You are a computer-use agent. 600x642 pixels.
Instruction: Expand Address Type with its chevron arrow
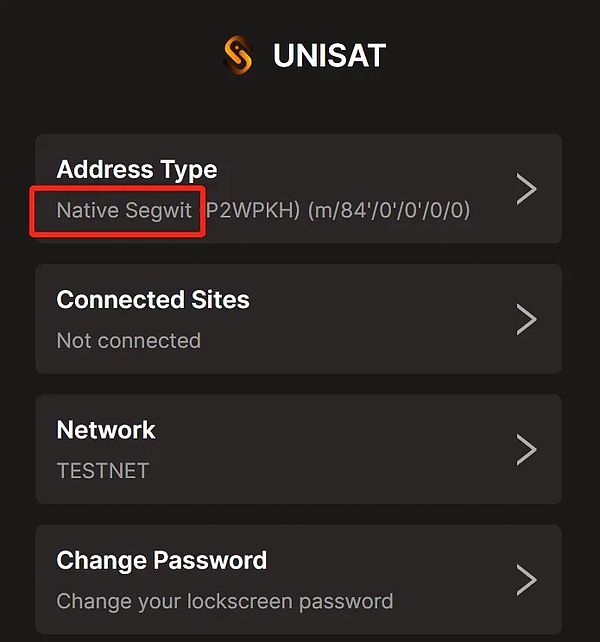click(527, 189)
